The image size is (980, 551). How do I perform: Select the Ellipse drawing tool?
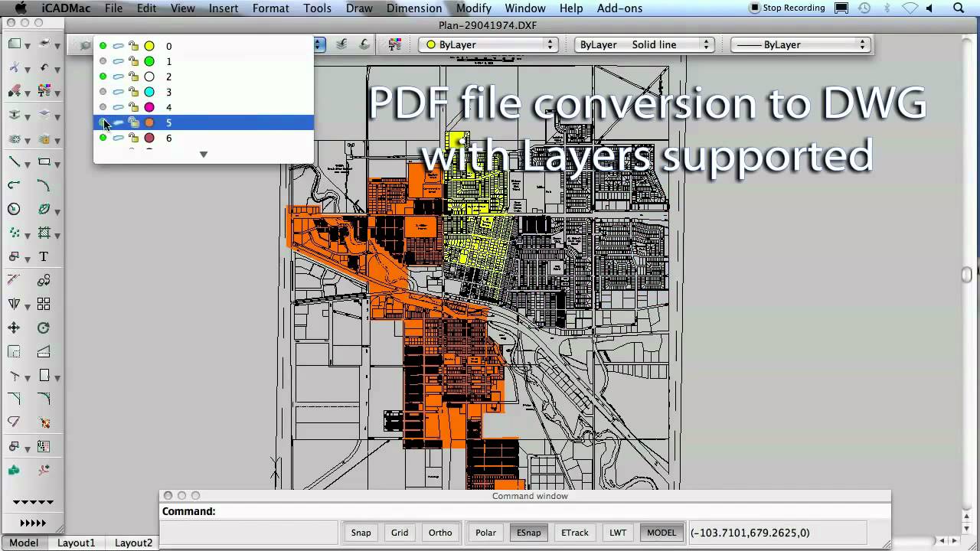[x=44, y=209]
